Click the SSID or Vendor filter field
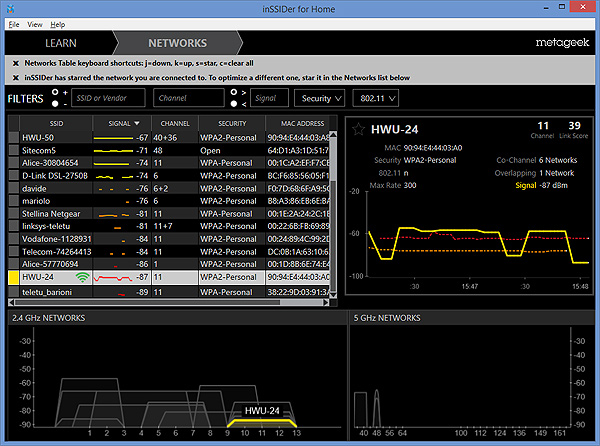Screen dimensions: 600x446 [108, 98]
